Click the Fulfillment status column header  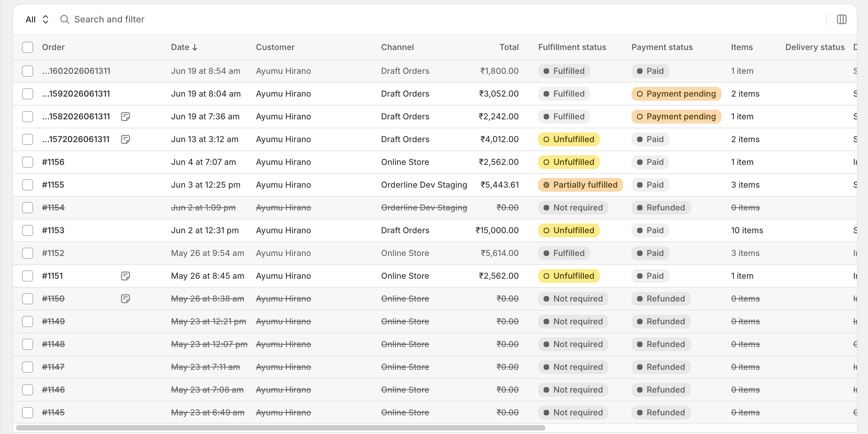point(572,47)
